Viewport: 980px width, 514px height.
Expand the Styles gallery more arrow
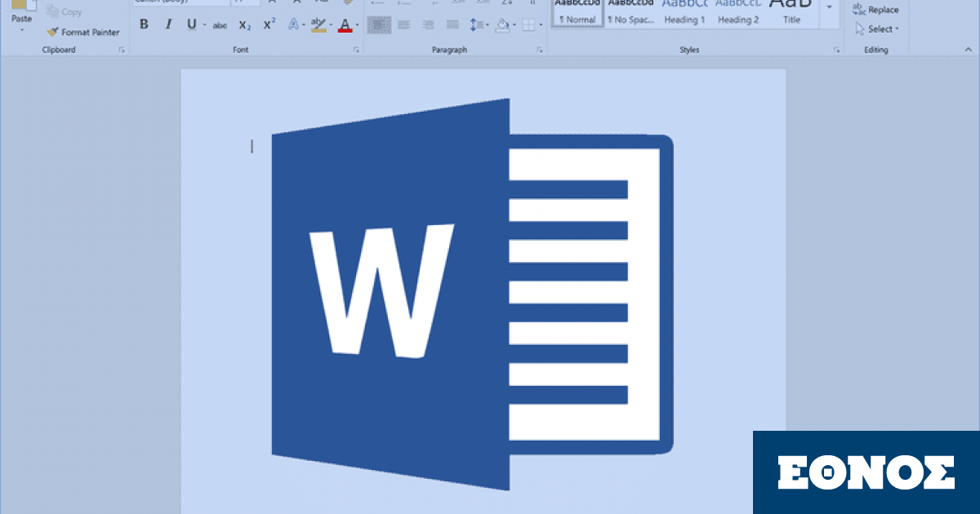[x=830, y=7]
